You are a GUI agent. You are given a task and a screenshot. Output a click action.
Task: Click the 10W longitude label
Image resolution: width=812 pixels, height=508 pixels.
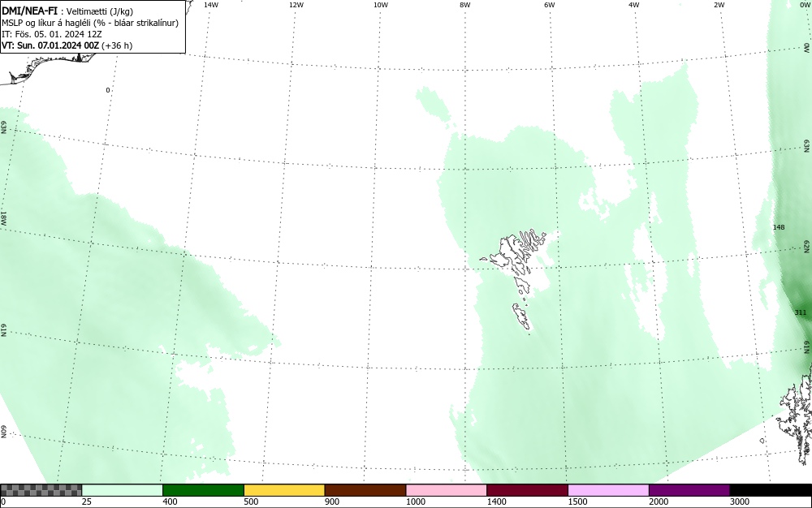[x=381, y=5]
